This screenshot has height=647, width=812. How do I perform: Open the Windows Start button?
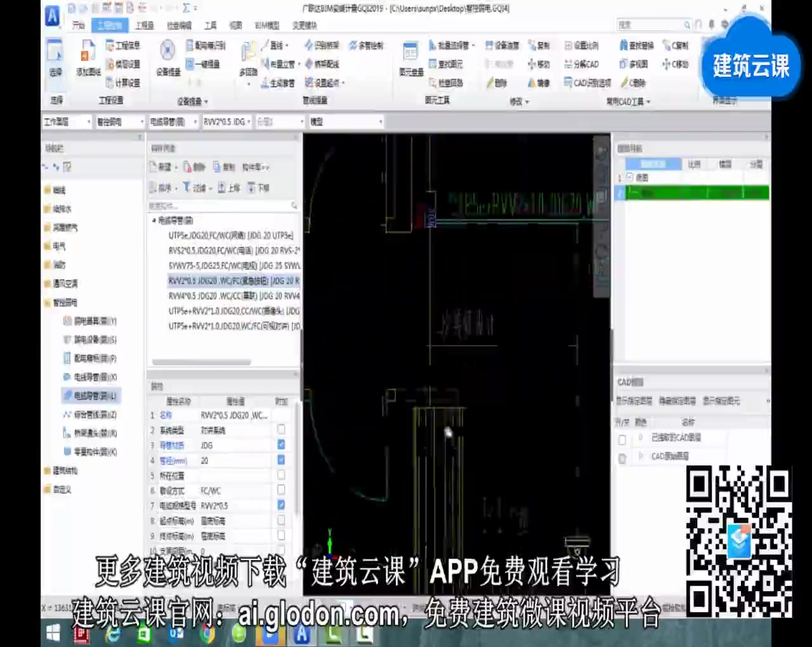[53, 633]
